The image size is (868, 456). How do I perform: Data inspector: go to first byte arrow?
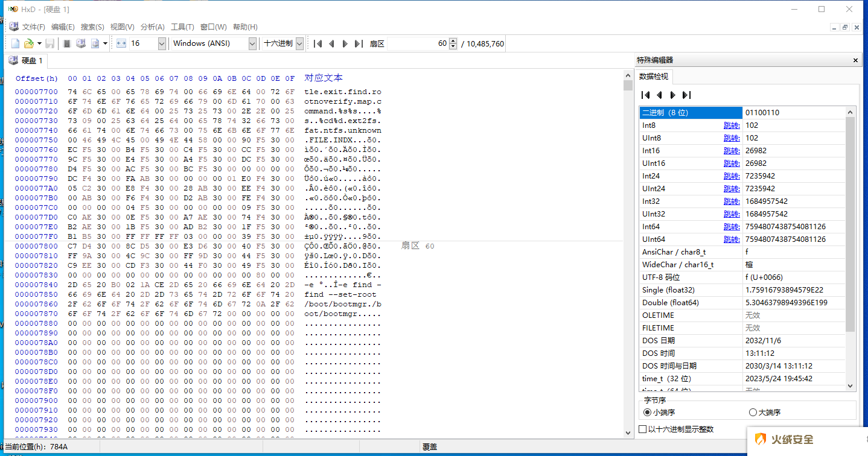point(645,95)
